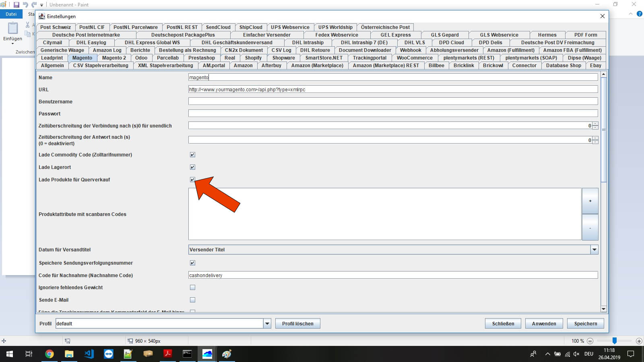Enable Ignoriere fehlendes Gewicht
The width and height of the screenshot is (644, 362).
point(192,288)
